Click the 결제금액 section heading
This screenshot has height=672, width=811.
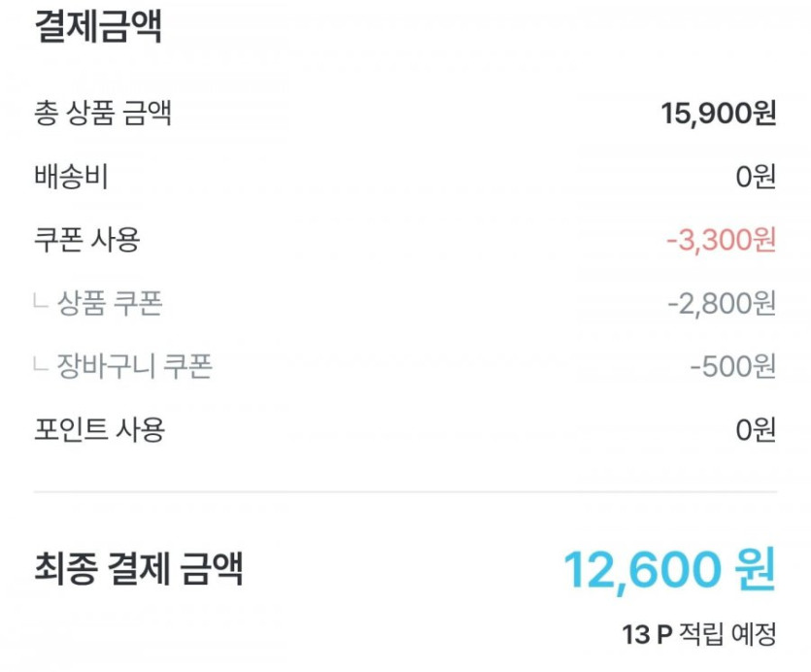[x=97, y=26]
